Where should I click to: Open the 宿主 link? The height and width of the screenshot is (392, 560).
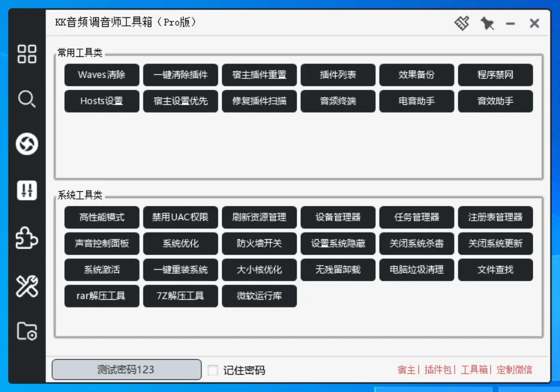(407, 369)
